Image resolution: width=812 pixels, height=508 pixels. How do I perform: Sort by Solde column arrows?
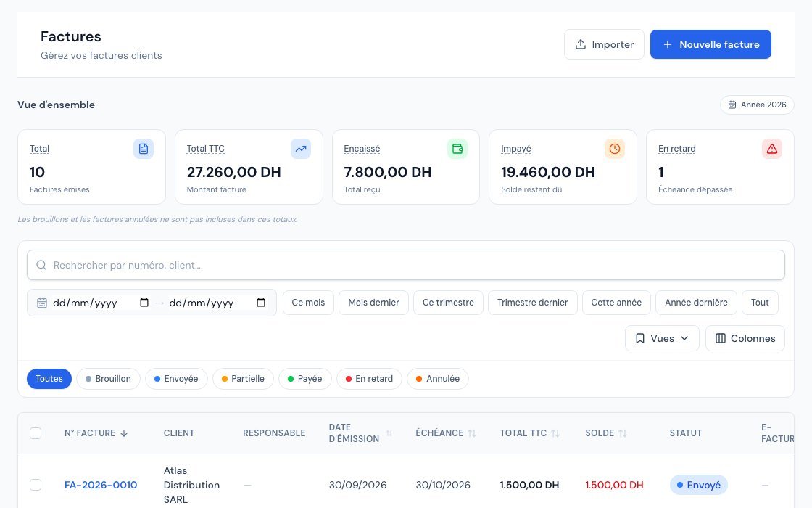tap(623, 433)
